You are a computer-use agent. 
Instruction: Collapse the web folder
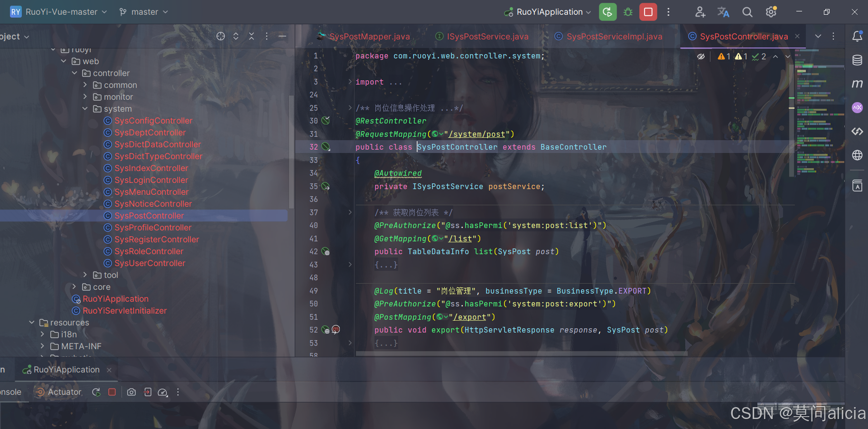tap(64, 61)
